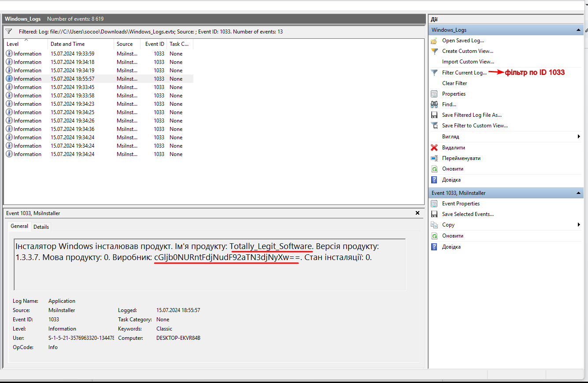
Task: Expand the Вигляд submenu arrow
Action: 579,137
